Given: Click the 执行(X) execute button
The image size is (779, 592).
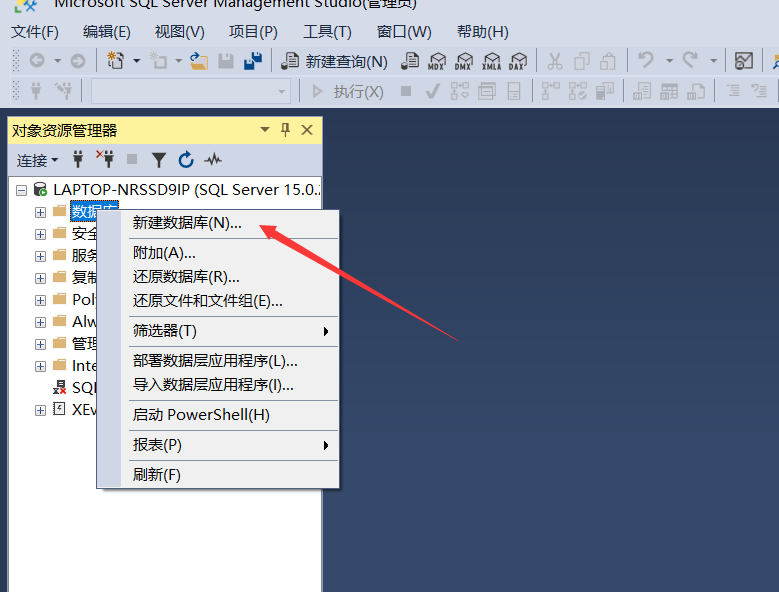Looking at the screenshot, I should 348,91.
